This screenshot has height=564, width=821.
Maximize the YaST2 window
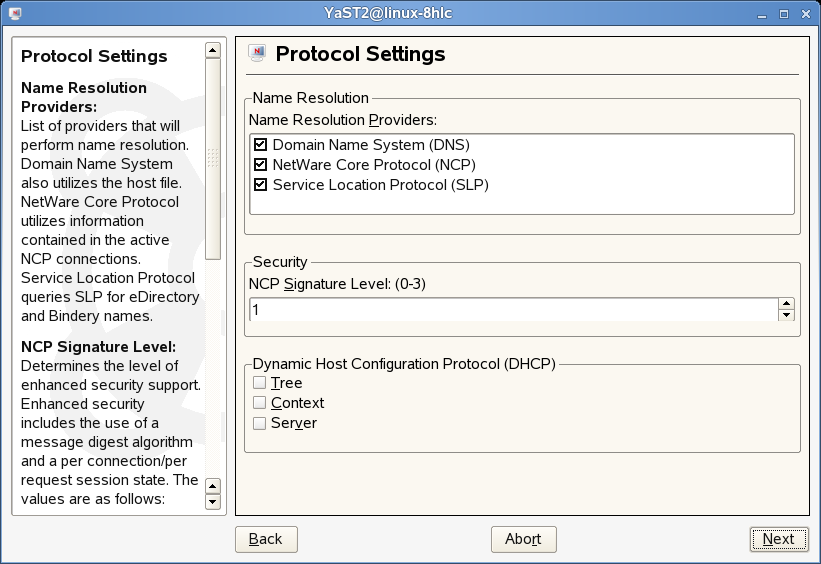click(x=784, y=14)
